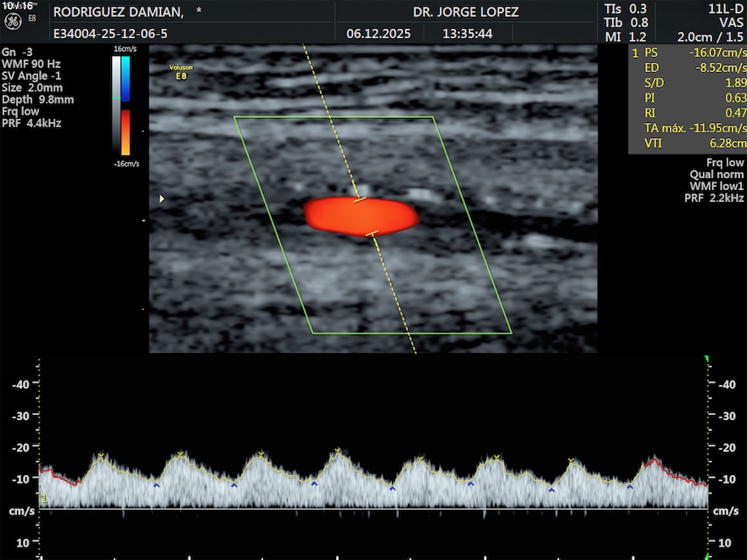
Task: Select the patient name RODRIGUEZ DAMIAN field
Action: [x=118, y=12]
